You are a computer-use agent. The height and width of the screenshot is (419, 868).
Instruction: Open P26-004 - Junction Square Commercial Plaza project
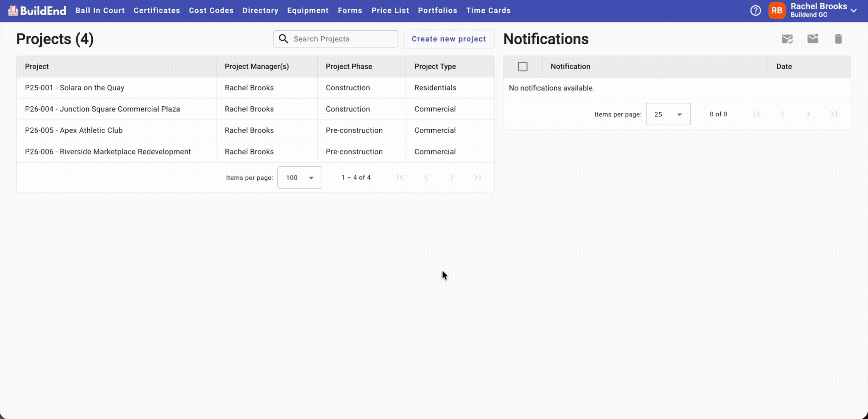[x=102, y=109]
